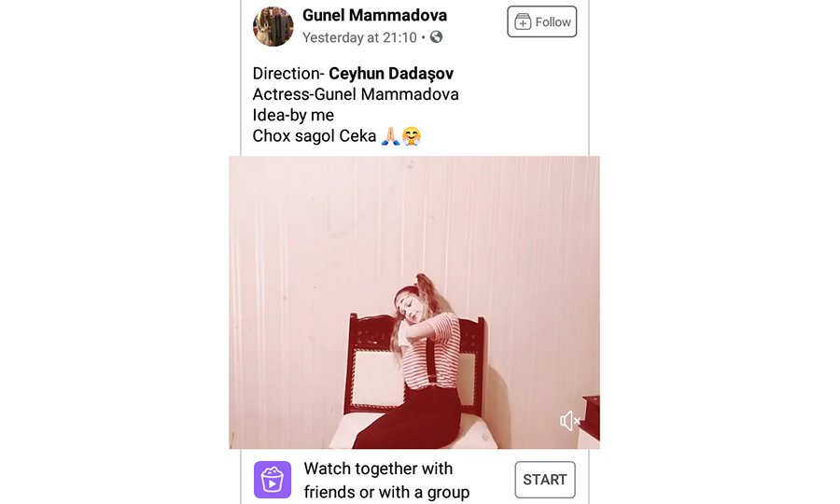Viewport: 840px width, 504px height.
Task: Click the Direction- caption label
Action: click(x=288, y=74)
